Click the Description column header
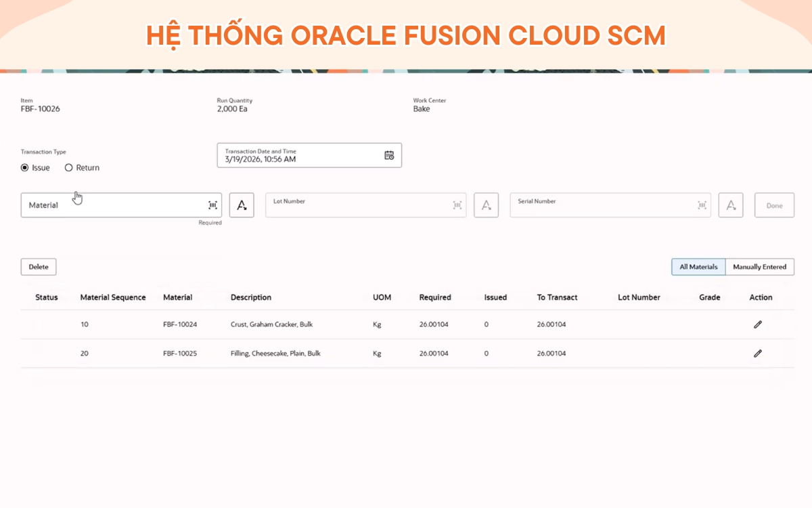Image resolution: width=812 pixels, height=508 pixels. pyautogui.click(x=251, y=297)
